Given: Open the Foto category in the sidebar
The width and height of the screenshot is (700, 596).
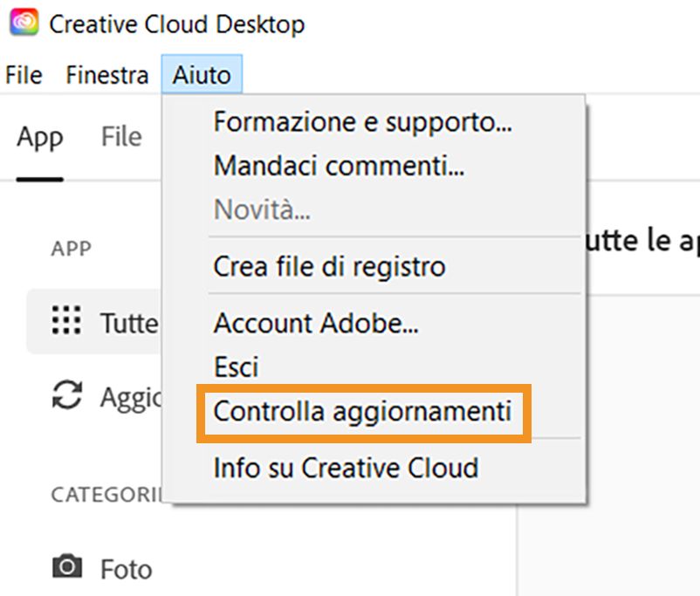Looking at the screenshot, I should [126, 568].
